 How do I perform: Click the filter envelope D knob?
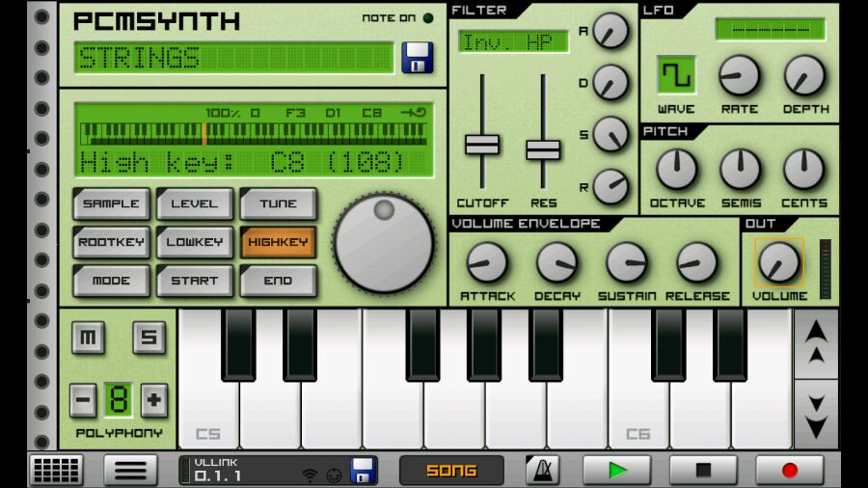(x=610, y=82)
